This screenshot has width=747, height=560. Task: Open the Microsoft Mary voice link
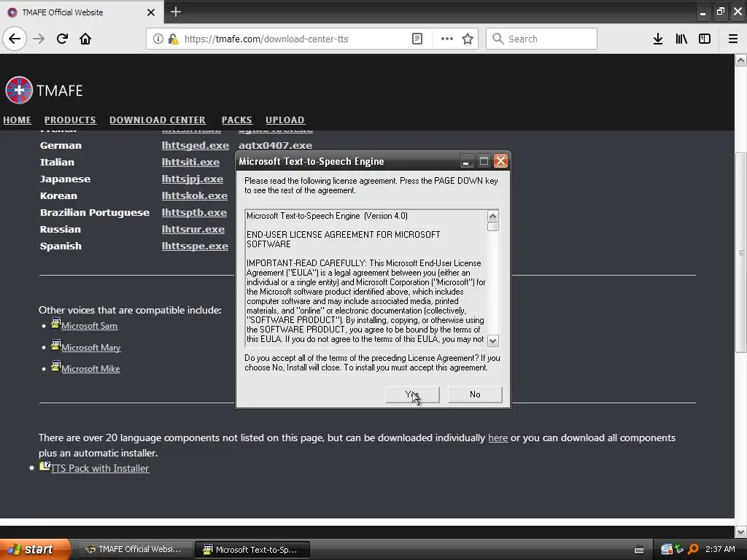pos(91,348)
